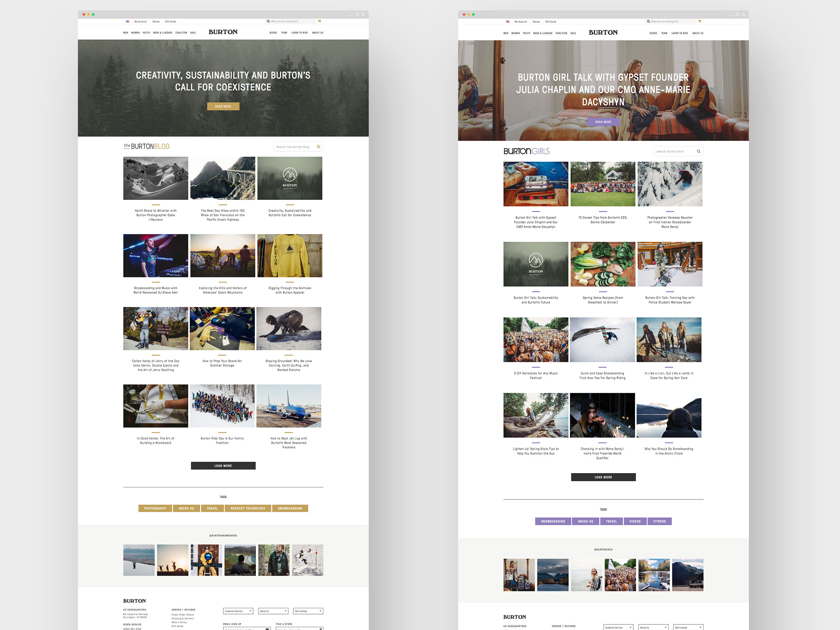
Task: Open the Spring Detox Recipes vegetables thumbnail
Action: pyautogui.click(x=603, y=264)
